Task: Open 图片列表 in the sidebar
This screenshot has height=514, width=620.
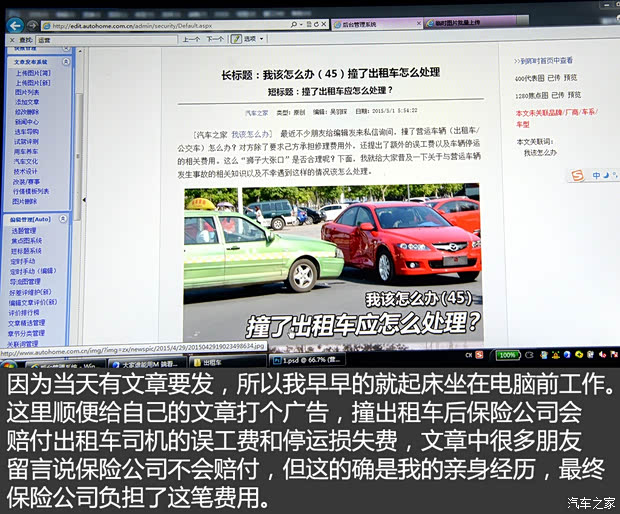Action: click(27, 92)
